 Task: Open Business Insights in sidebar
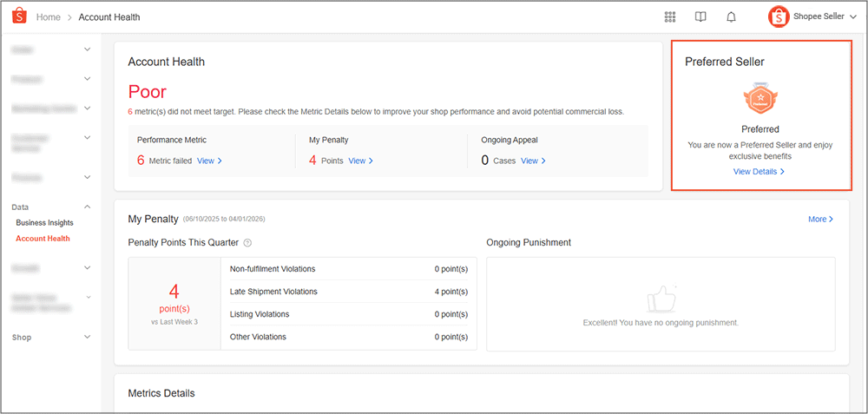(x=44, y=223)
